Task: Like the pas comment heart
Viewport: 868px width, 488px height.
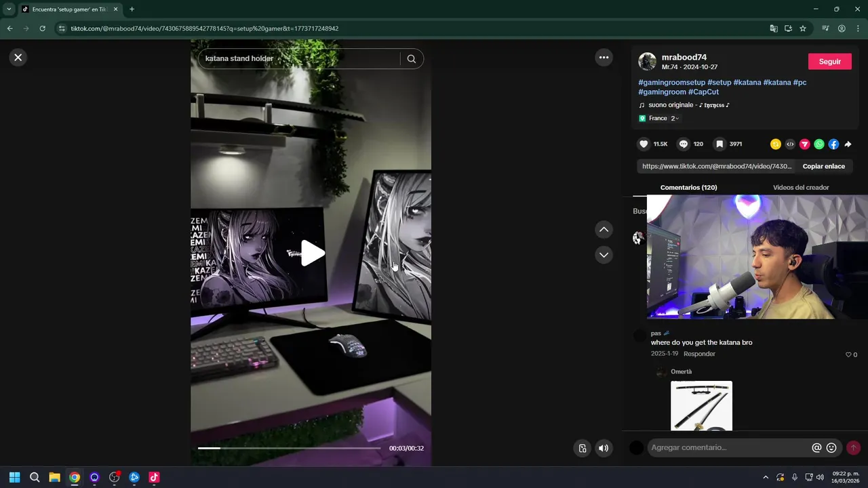Action: click(848, 354)
